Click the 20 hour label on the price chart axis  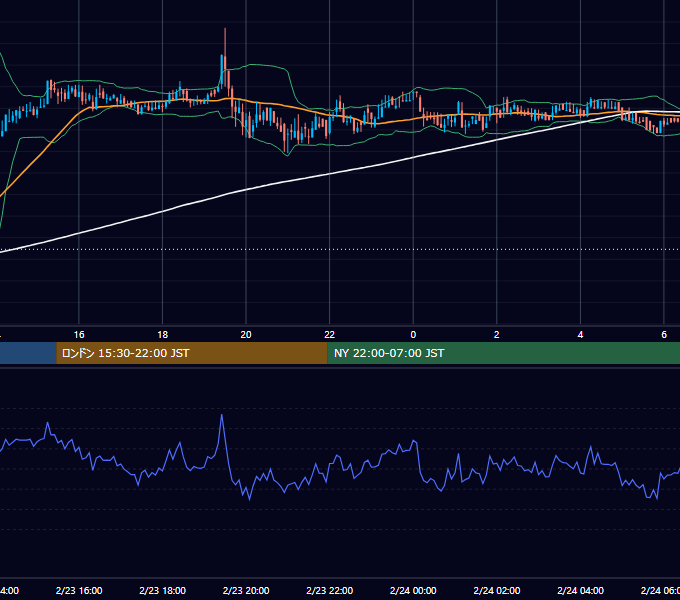[246, 335]
